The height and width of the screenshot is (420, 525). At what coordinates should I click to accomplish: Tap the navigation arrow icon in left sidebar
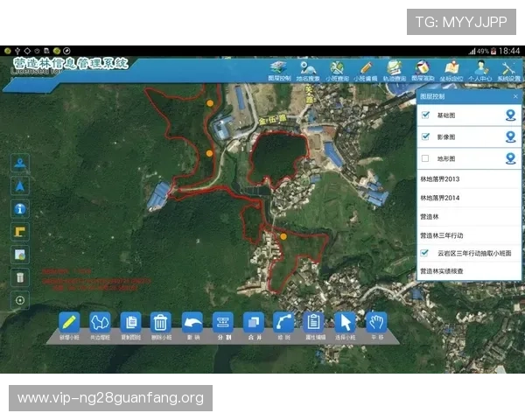[21, 185]
